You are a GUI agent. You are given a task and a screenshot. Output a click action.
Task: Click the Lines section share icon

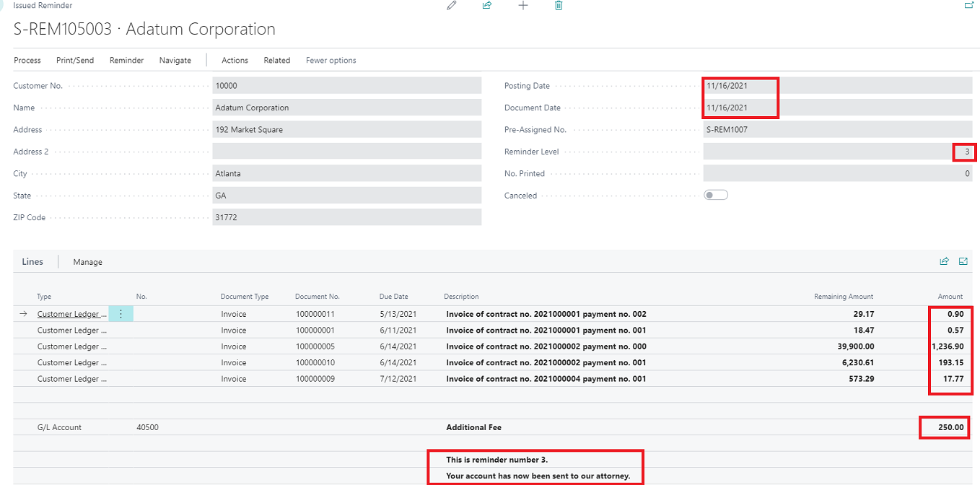click(944, 261)
